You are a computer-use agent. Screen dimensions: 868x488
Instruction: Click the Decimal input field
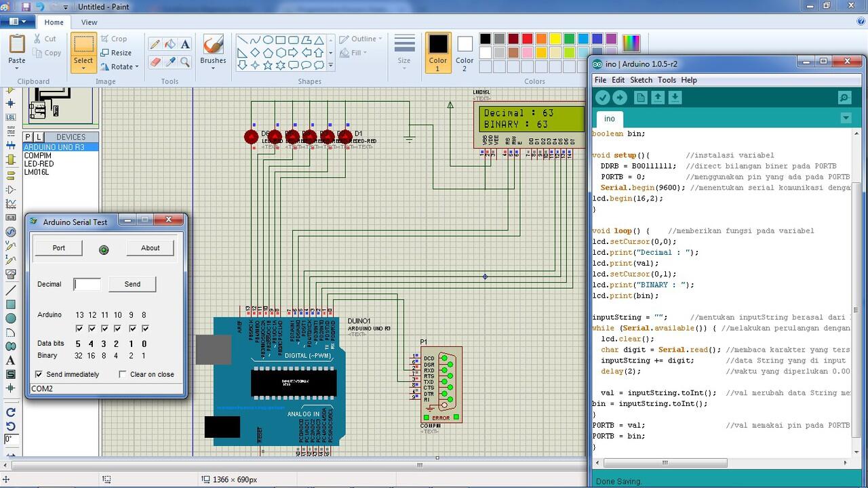pyautogui.click(x=87, y=285)
